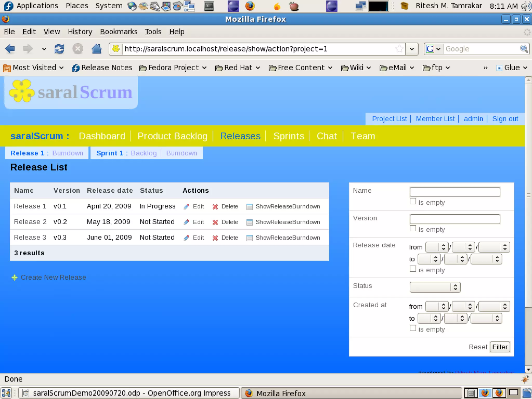
Task: Go to Firefox home page icon
Action: pos(97,49)
